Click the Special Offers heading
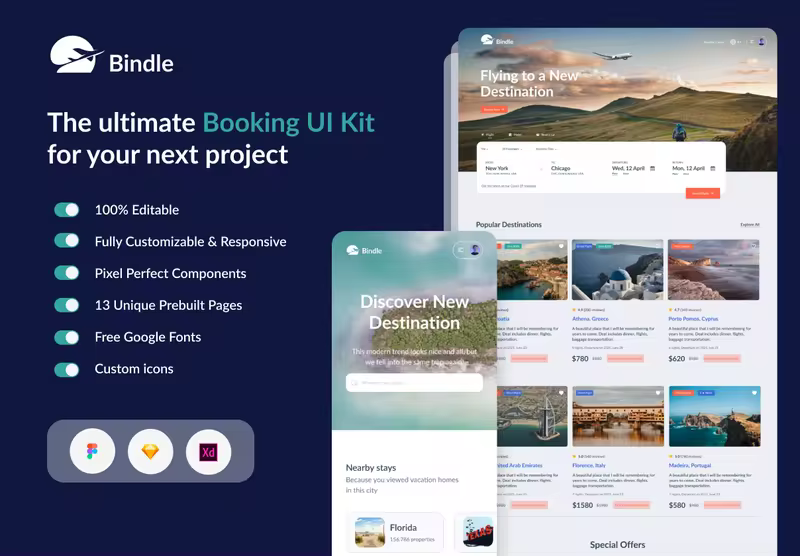This screenshot has width=800, height=556. [x=617, y=545]
